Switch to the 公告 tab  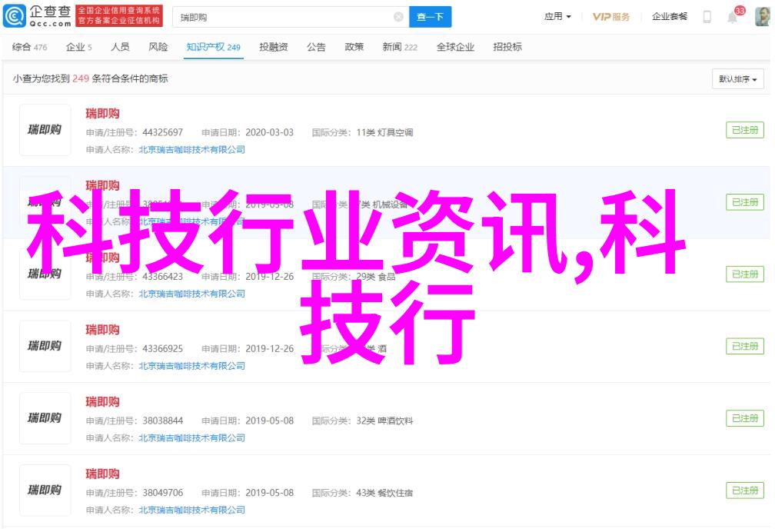tap(316, 47)
